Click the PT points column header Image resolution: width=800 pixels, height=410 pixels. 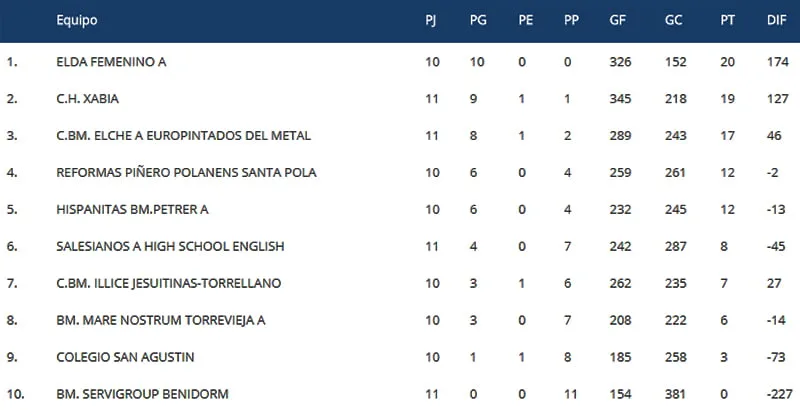[727, 21]
